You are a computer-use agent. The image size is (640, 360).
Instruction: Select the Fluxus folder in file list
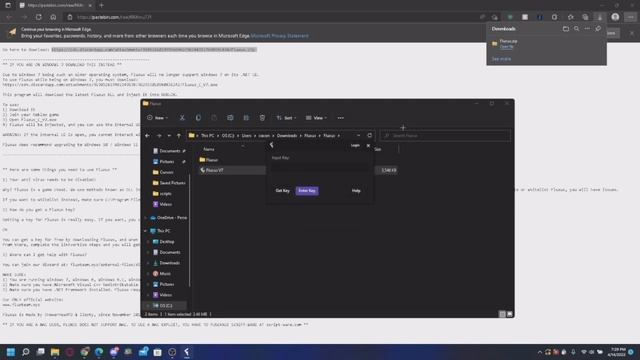coord(209,160)
